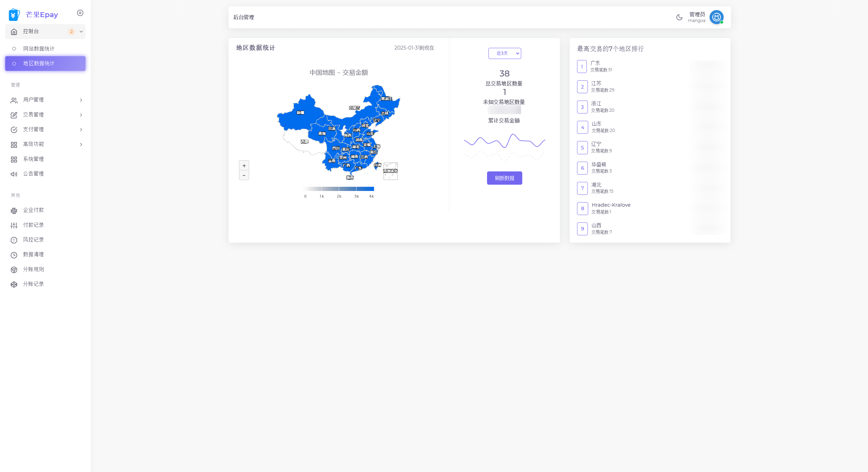Image resolution: width=868 pixels, height=472 pixels.
Task: Select 地区数据统计 submenu item
Action: point(45,64)
